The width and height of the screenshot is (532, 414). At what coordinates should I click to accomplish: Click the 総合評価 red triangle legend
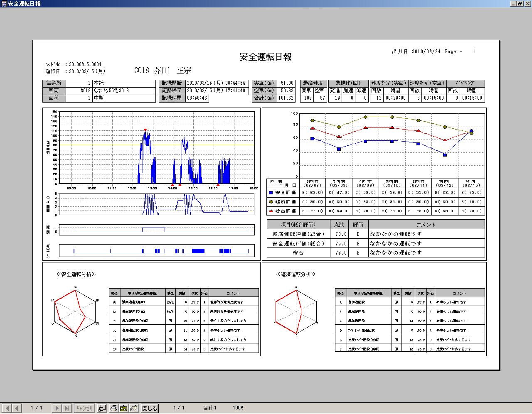[x=271, y=211]
